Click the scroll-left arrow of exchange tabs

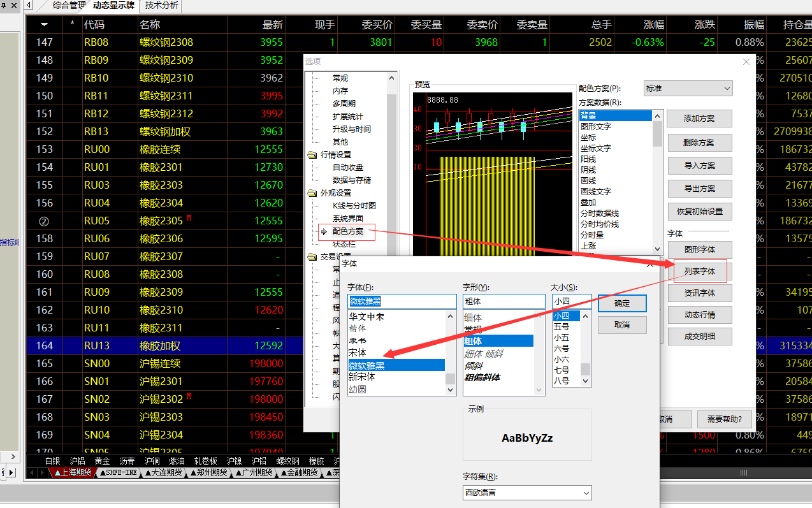coord(32,473)
